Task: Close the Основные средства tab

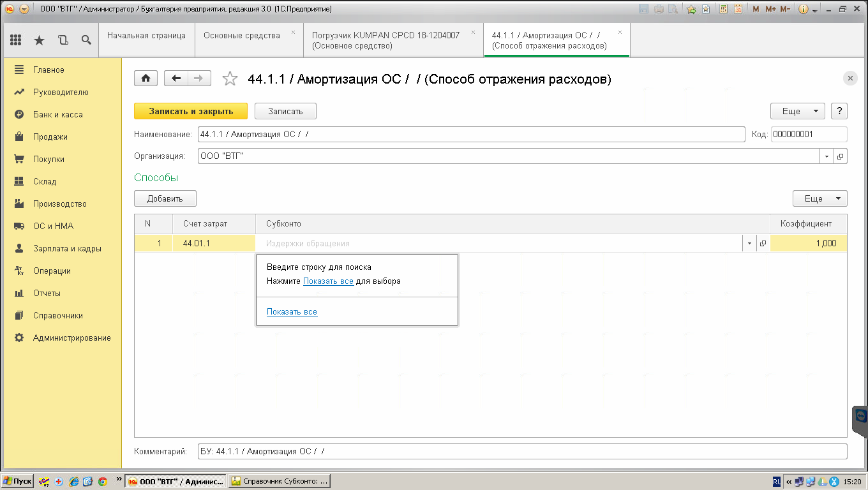Action: coord(293,32)
